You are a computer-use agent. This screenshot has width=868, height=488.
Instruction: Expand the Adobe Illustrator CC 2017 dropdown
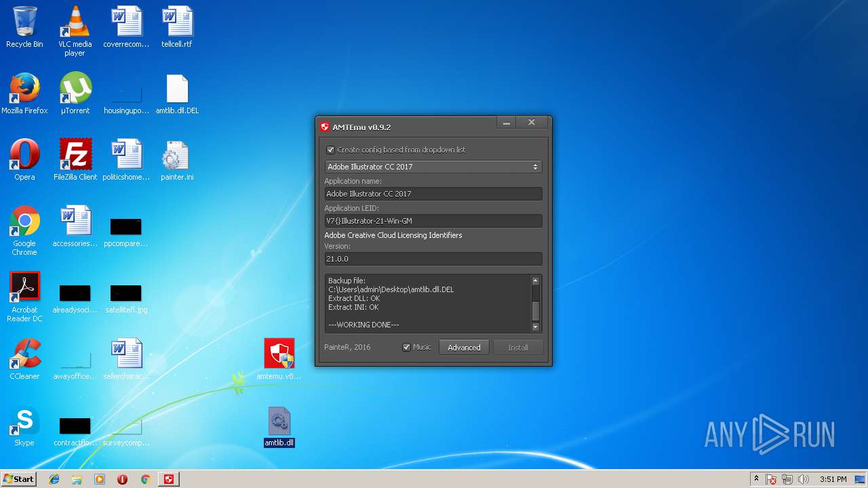(433, 167)
